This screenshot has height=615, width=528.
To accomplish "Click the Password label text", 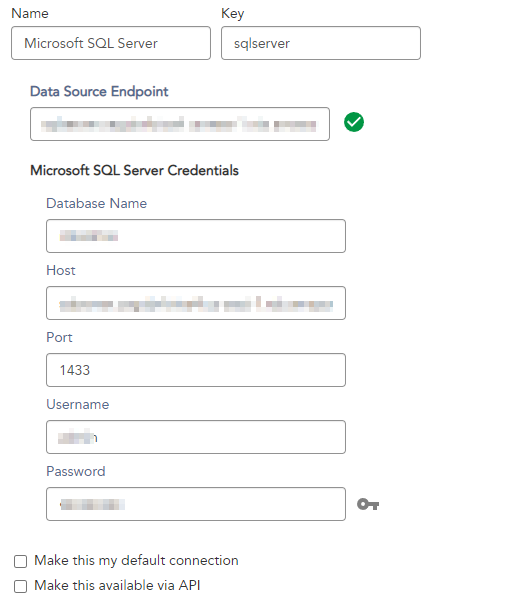I will pyautogui.click(x=76, y=471).
